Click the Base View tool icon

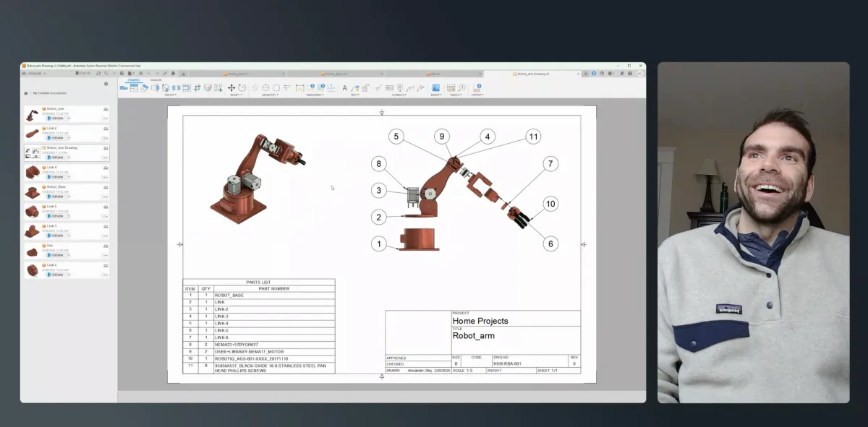pyautogui.click(x=124, y=88)
